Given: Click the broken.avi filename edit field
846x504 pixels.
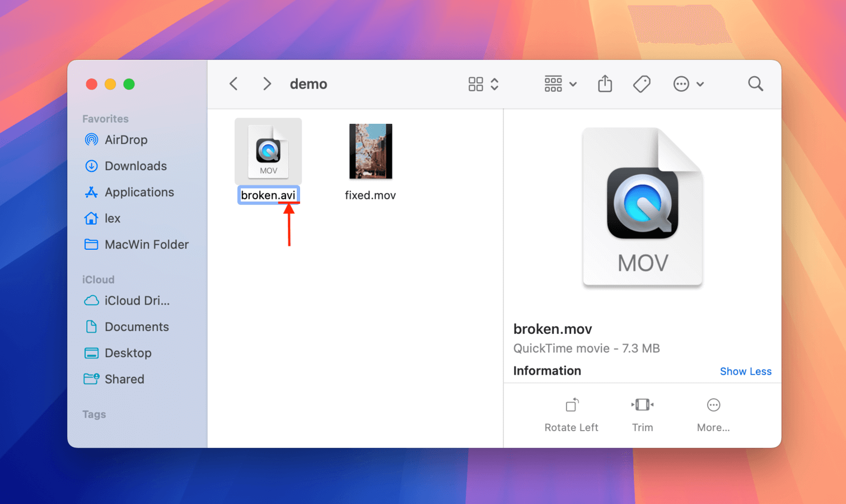Looking at the screenshot, I should tap(268, 195).
